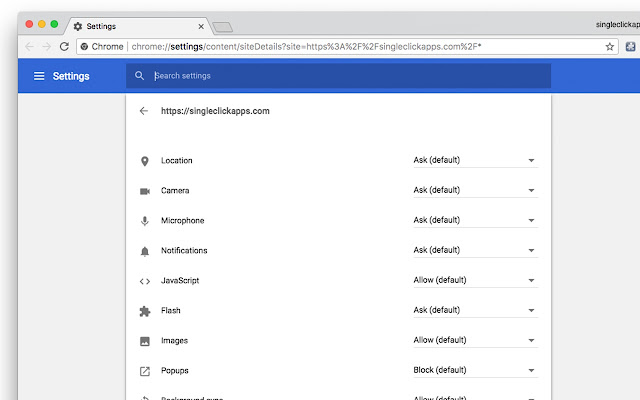Click the address bar URL
The width and height of the screenshot is (640, 400).
[306, 47]
